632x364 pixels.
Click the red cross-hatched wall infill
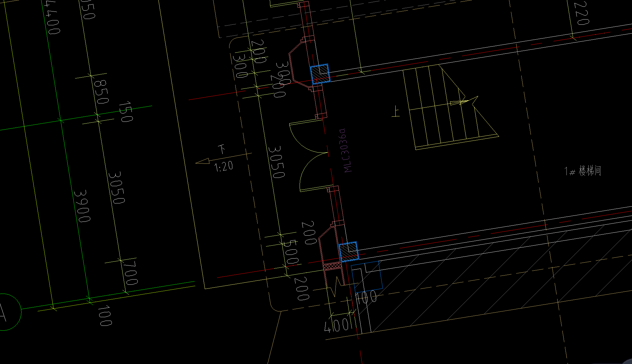click(333, 266)
